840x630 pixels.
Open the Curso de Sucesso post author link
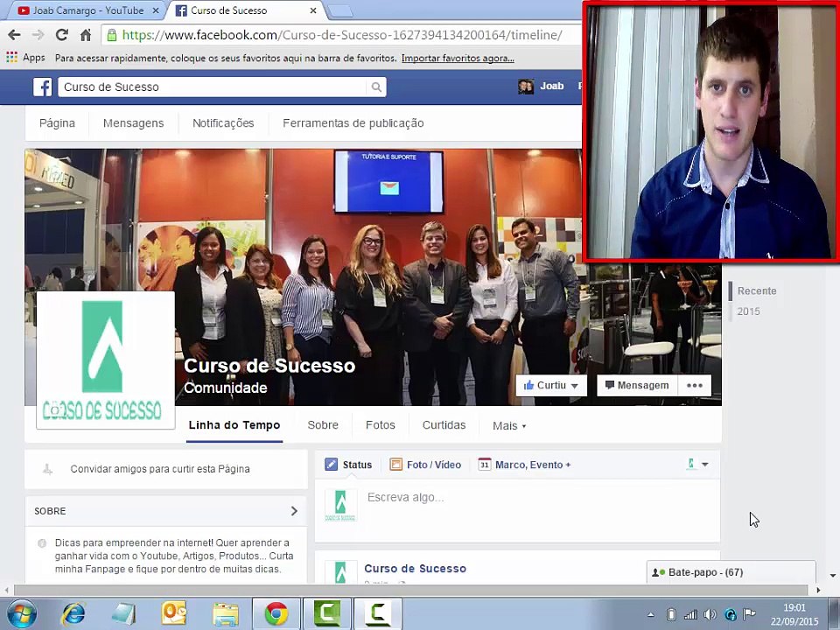pyautogui.click(x=415, y=569)
